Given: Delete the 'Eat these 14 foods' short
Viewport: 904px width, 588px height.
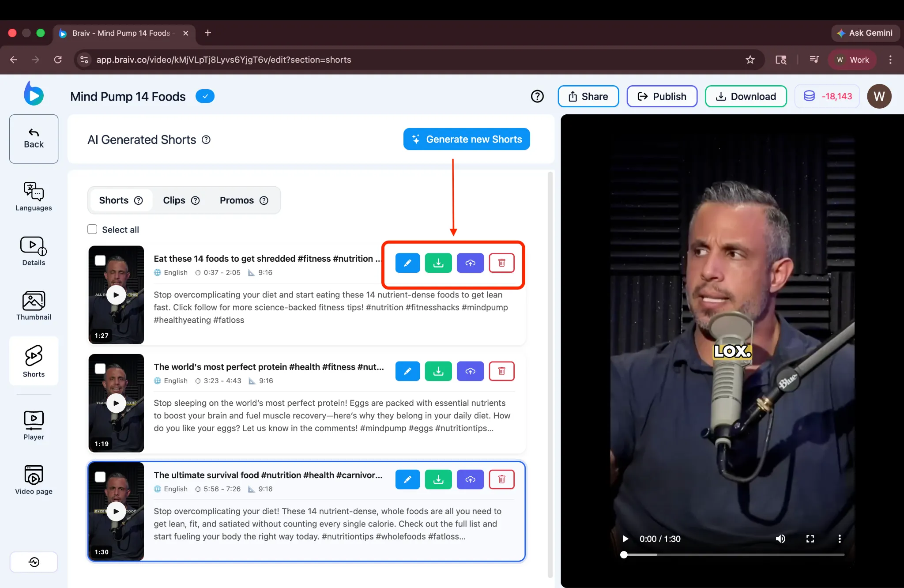Looking at the screenshot, I should (501, 263).
